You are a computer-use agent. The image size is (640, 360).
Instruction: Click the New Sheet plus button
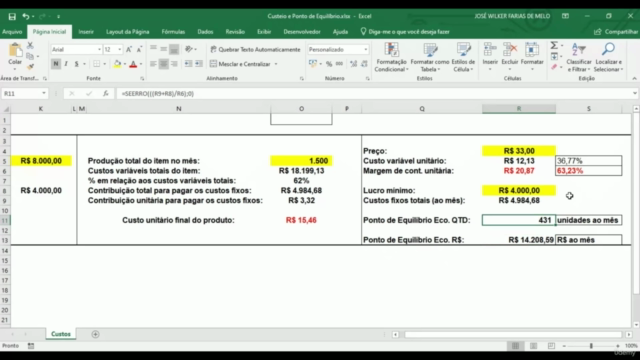point(96,334)
